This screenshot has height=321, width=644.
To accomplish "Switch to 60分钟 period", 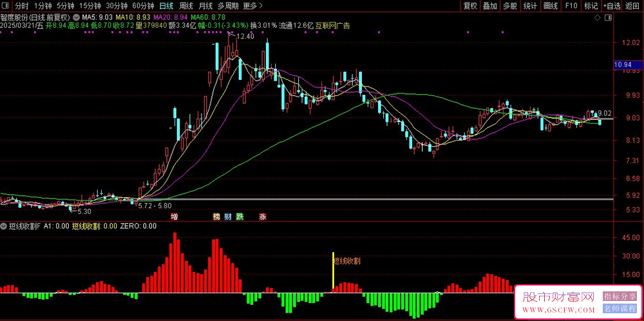I will pyautogui.click(x=144, y=6).
